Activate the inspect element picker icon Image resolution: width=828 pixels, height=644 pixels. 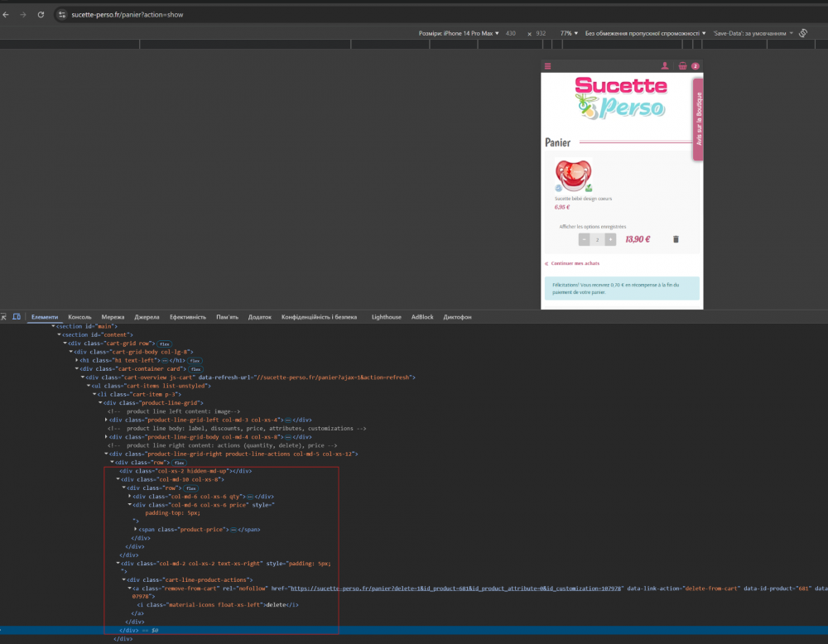click(x=4, y=317)
